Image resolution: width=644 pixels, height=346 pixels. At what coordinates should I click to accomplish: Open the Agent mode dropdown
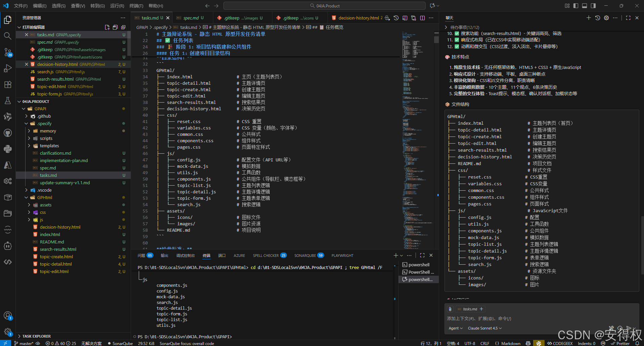(456, 328)
